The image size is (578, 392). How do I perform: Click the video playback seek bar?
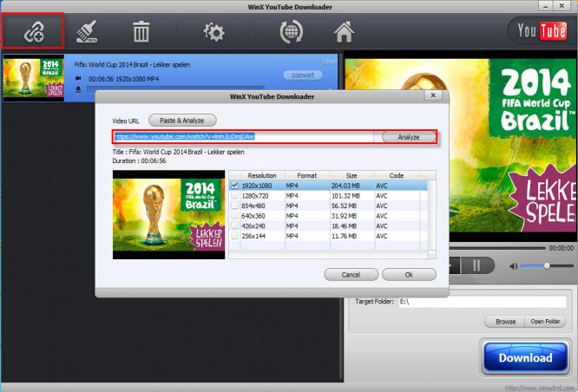497,248
